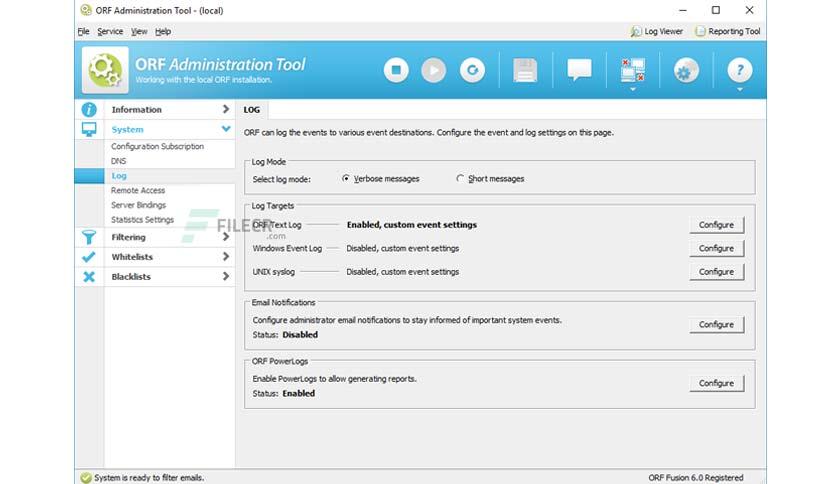Open Remote Access page
The image size is (836, 484).
(x=138, y=190)
